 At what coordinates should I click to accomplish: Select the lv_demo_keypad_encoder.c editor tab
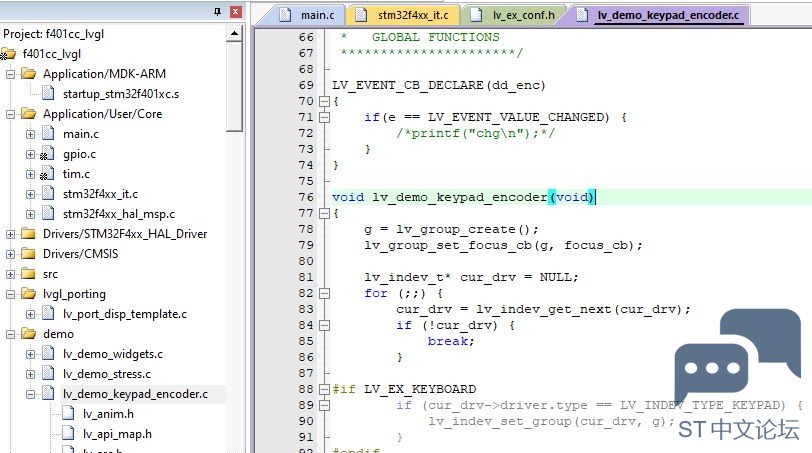coord(659,15)
